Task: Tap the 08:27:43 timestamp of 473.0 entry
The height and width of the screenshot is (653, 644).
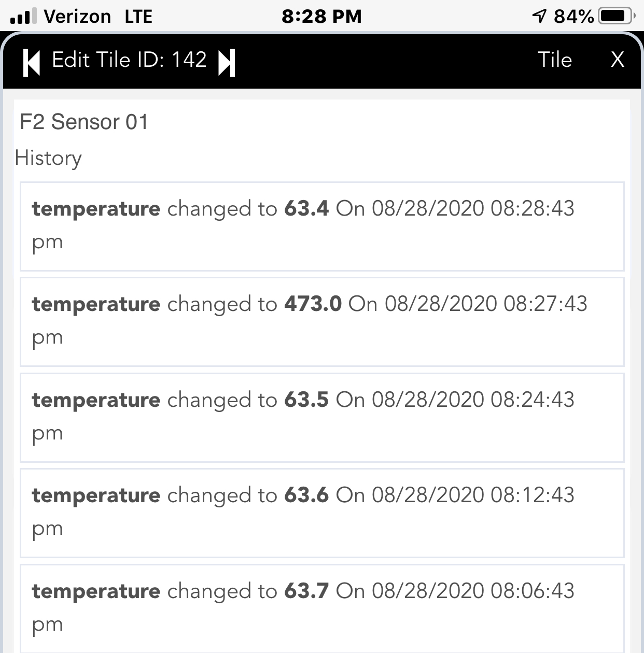Action: click(x=545, y=304)
